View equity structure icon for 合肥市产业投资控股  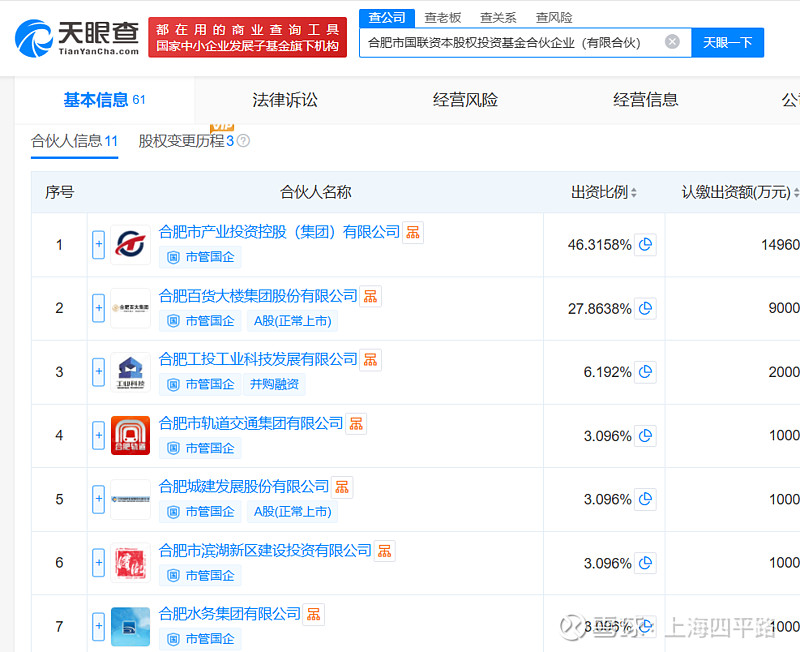[413, 233]
